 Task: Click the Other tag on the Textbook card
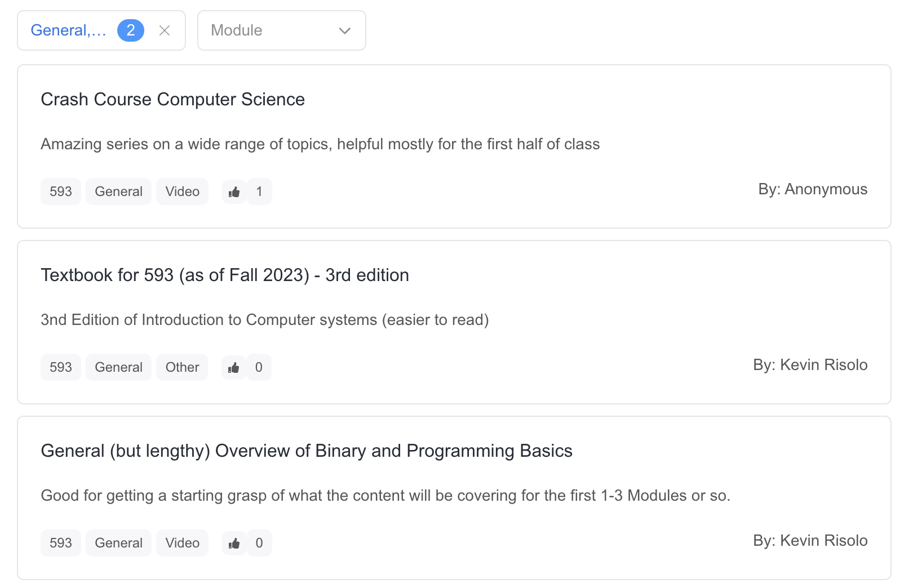pos(182,368)
